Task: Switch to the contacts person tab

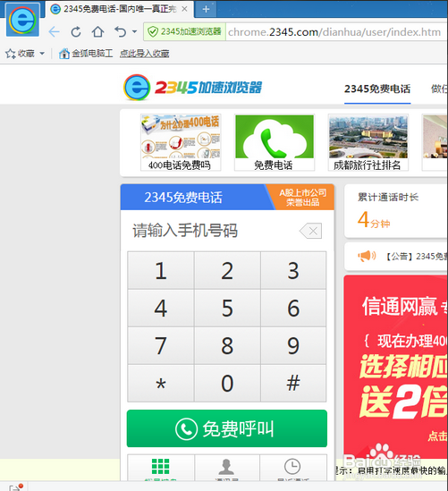Action: (x=227, y=468)
